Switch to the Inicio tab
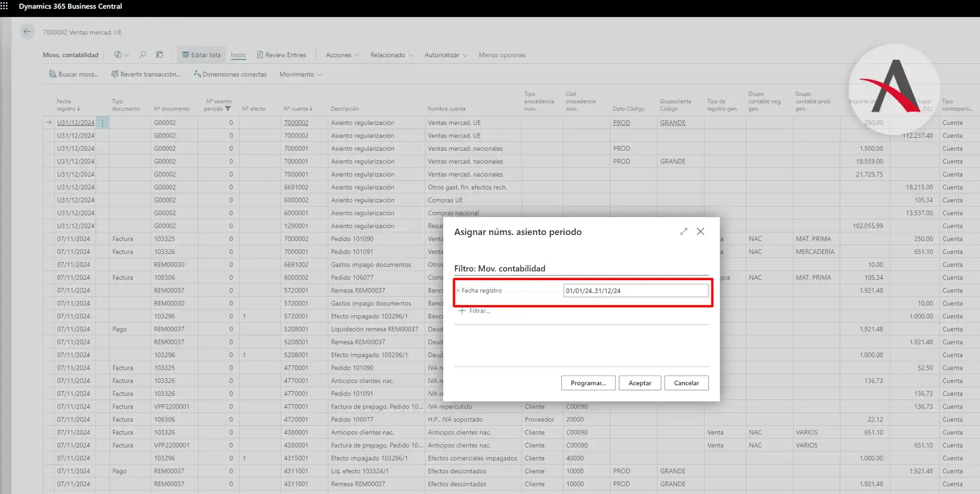980x494 pixels. [x=238, y=55]
